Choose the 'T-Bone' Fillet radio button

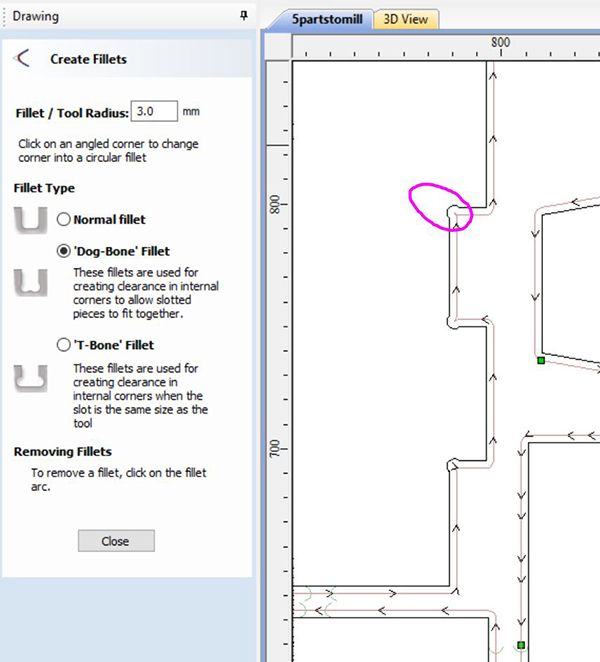pos(63,345)
